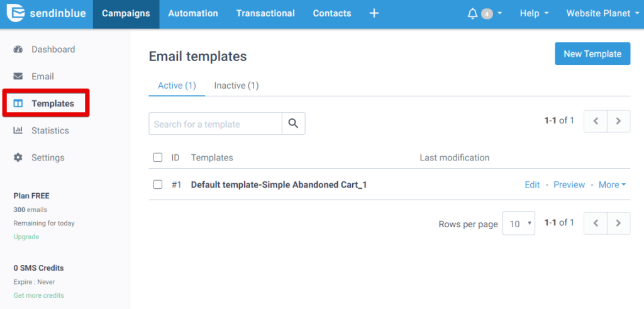Click the 0 SMS Credits label

click(x=38, y=268)
